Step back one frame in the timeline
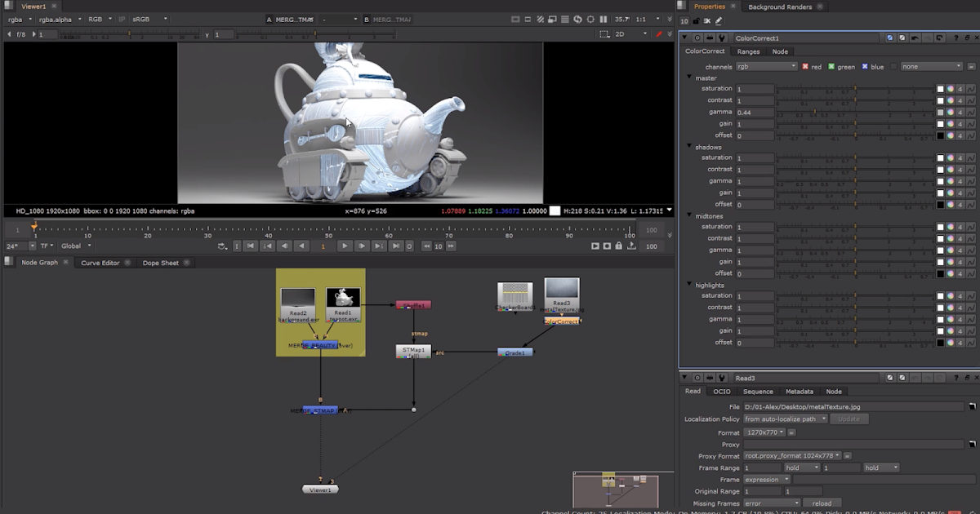The width and height of the screenshot is (980, 514). tap(284, 246)
